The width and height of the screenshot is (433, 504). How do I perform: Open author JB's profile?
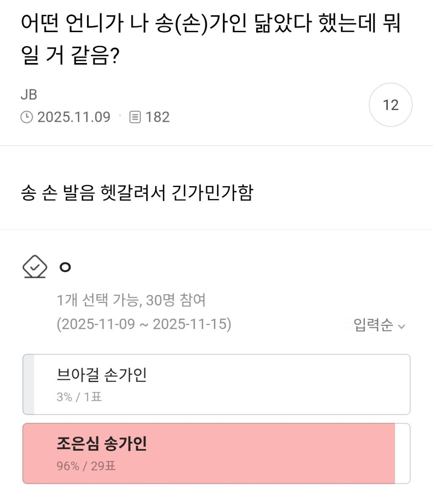(x=29, y=94)
